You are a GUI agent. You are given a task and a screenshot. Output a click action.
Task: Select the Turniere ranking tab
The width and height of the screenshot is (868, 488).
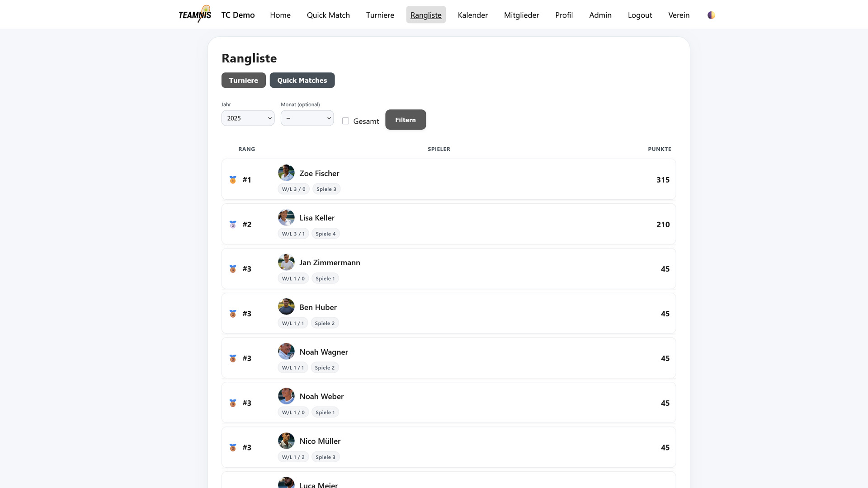(243, 80)
